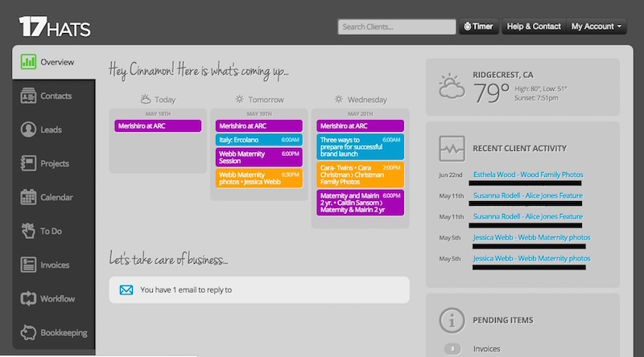Click the 79° temperature reading
Screen dimensions: 644x357
[491, 92]
